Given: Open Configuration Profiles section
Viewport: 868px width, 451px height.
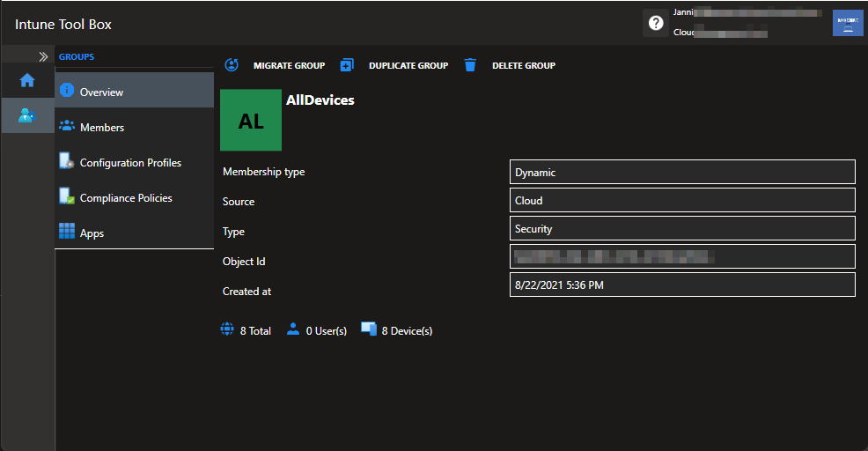Looking at the screenshot, I should click(135, 162).
